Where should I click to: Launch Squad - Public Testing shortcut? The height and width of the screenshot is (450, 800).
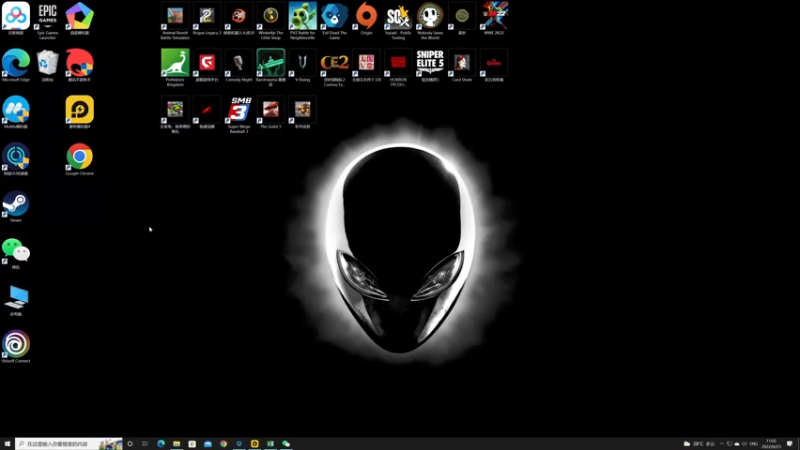(x=398, y=20)
